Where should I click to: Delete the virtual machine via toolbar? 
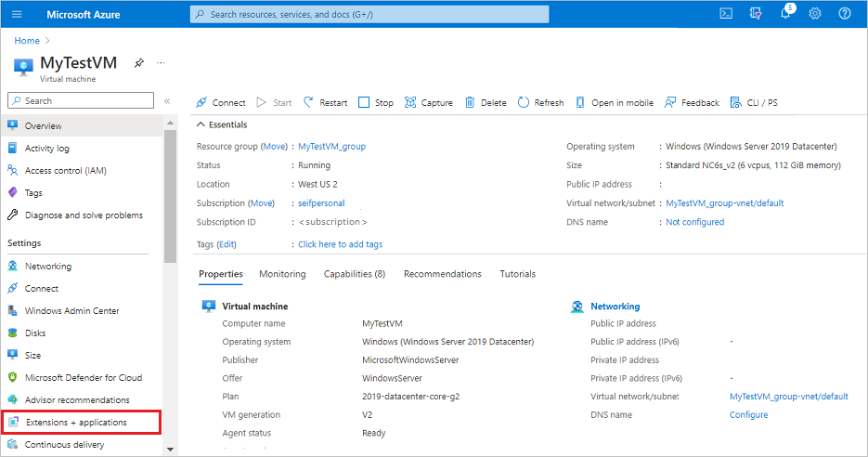[x=486, y=103]
